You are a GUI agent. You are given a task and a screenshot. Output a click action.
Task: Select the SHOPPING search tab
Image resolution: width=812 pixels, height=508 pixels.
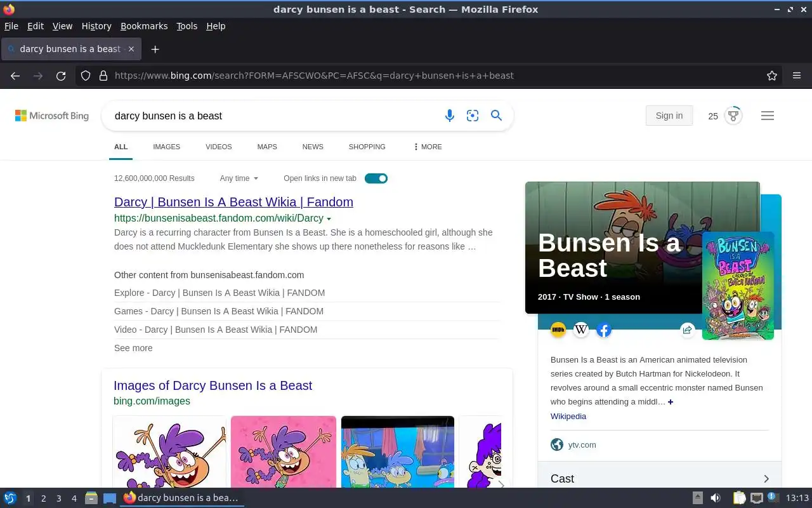367,147
